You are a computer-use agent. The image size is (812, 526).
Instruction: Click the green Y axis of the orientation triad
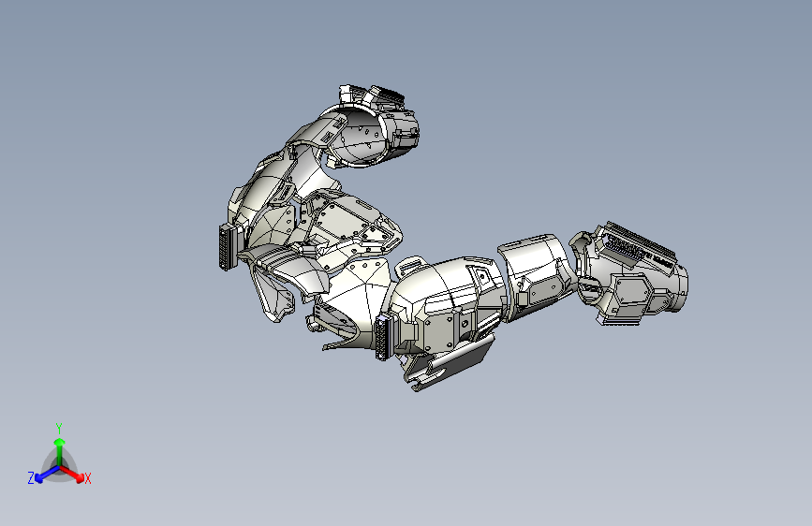60,453
